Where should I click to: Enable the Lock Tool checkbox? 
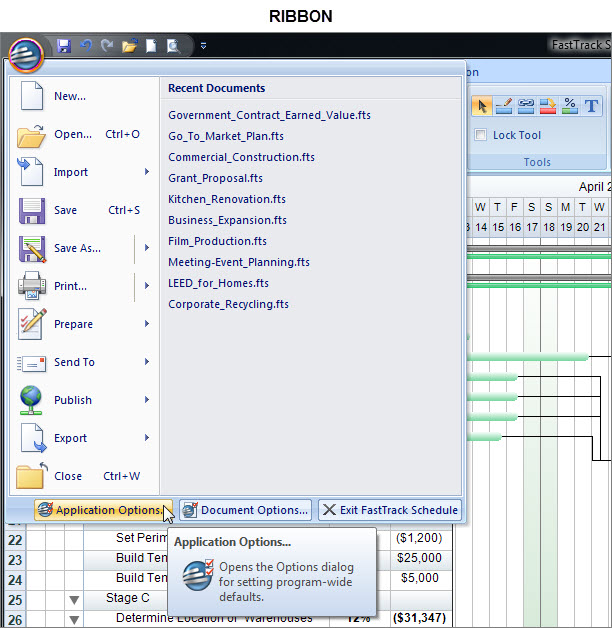pos(481,135)
